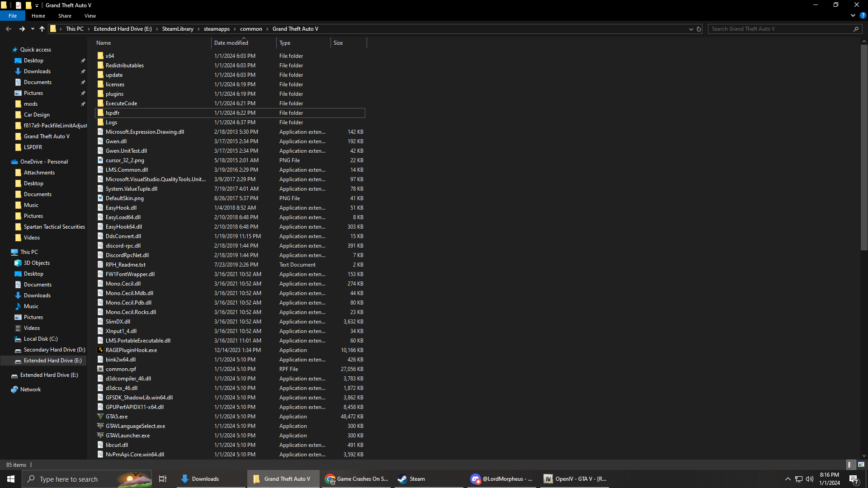Navigate to steamapps in breadcrumb path
This screenshot has height=488, width=868.
[x=217, y=29]
